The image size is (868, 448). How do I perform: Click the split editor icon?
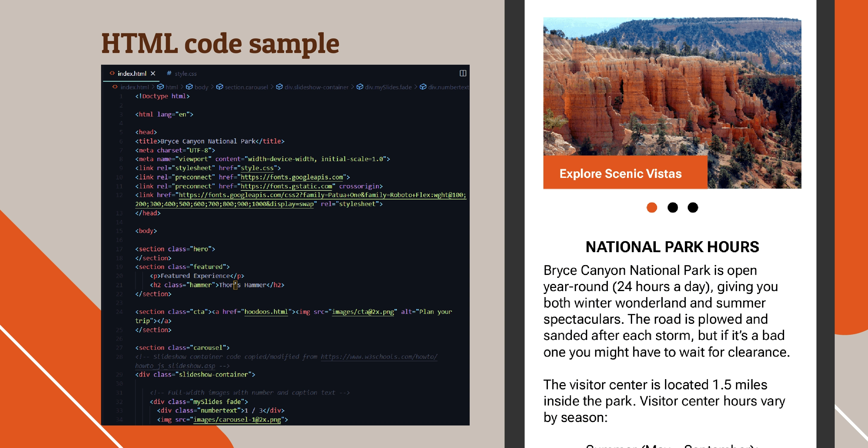coord(463,73)
